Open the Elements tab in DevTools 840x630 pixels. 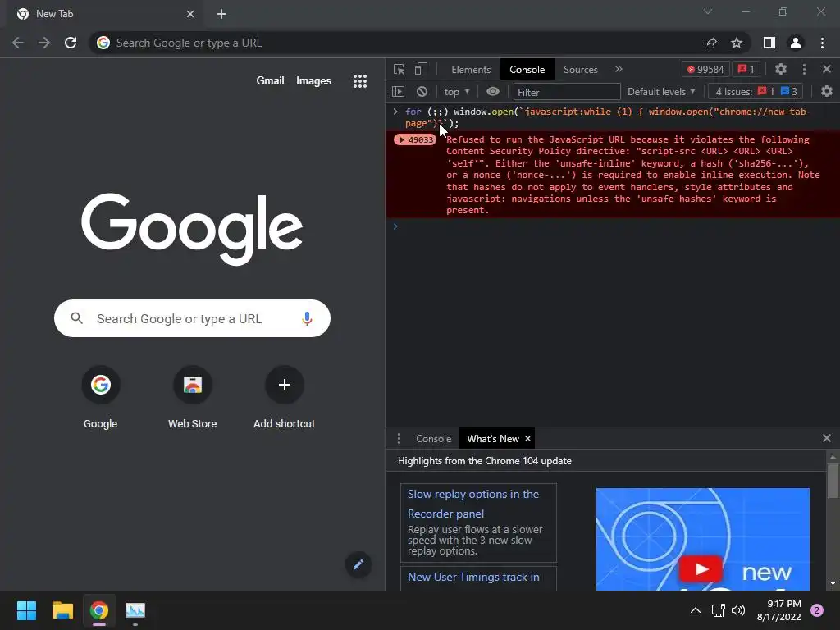coord(471,70)
